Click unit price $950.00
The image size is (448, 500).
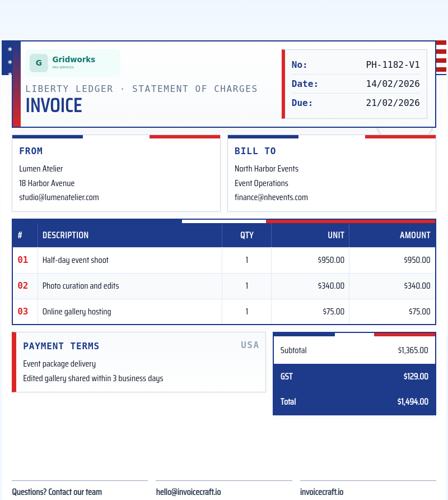[331, 260]
